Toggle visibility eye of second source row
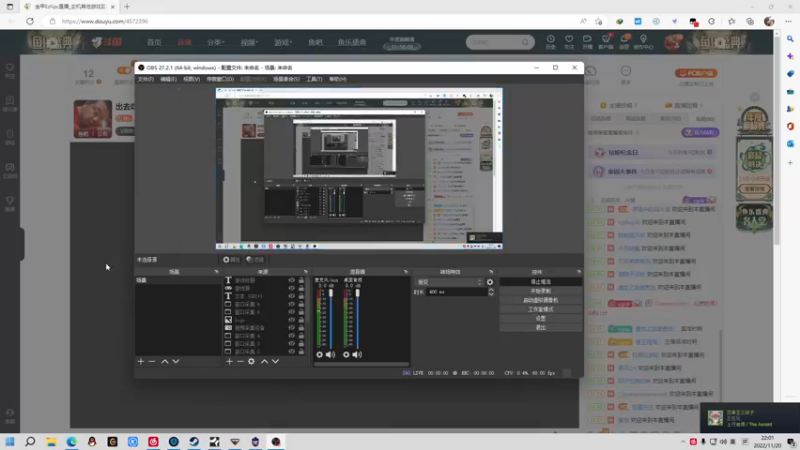Screen dimensions: 800x450 [x=291, y=288]
